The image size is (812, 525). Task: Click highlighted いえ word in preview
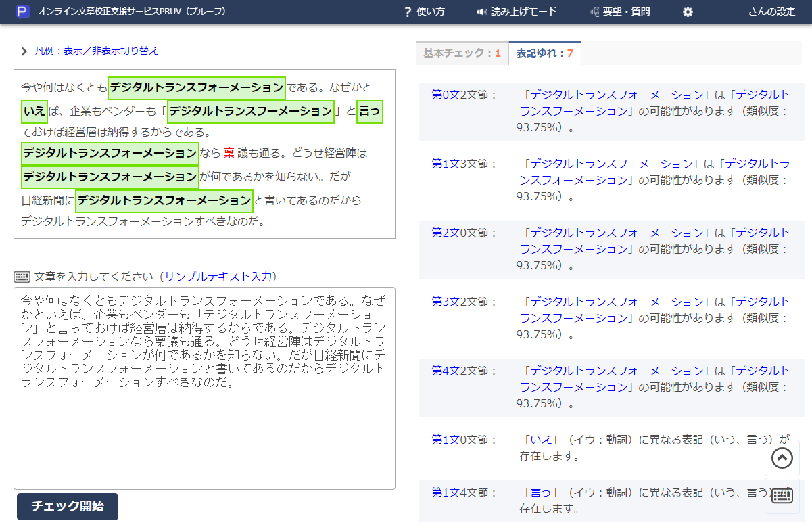coord(34,110)
